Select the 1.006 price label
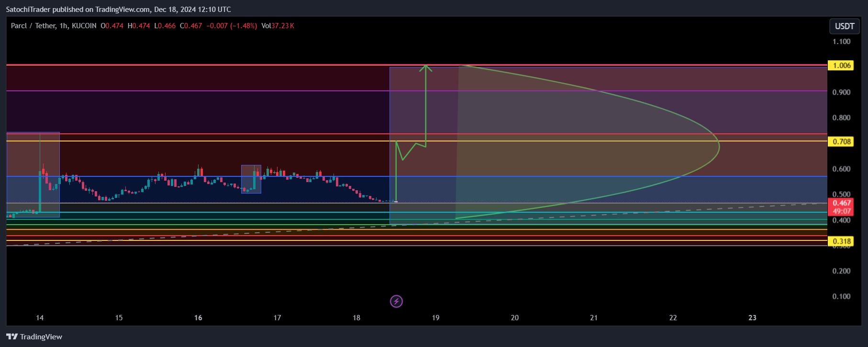This screenshot has height=347, width=868. [841, 65]
